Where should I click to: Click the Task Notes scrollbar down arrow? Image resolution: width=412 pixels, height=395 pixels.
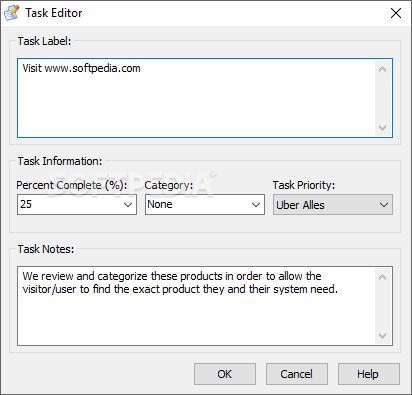click(x=383, y=336)
